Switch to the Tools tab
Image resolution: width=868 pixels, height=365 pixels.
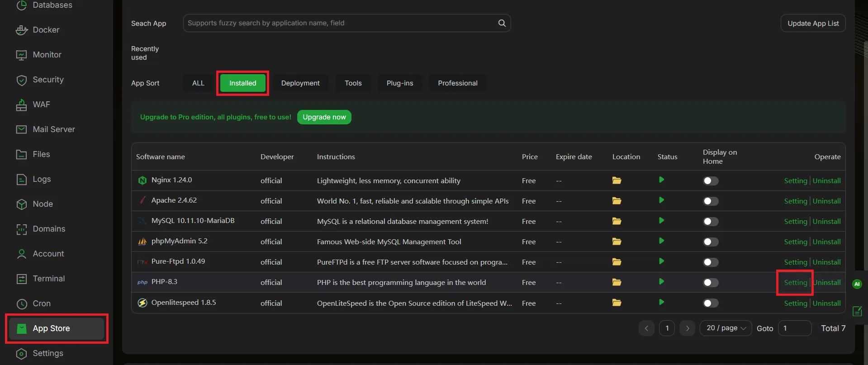353,83
